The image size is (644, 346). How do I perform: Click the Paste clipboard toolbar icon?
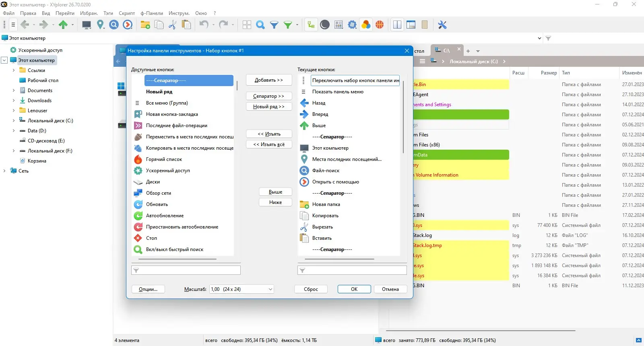click(x=186, y=25)
